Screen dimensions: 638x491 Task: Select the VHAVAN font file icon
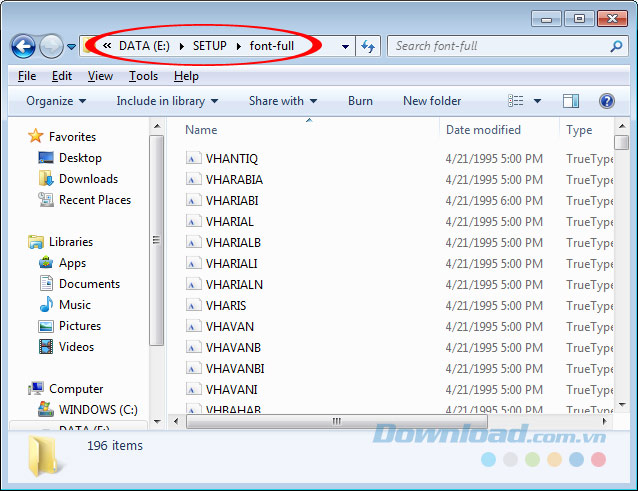193,326
